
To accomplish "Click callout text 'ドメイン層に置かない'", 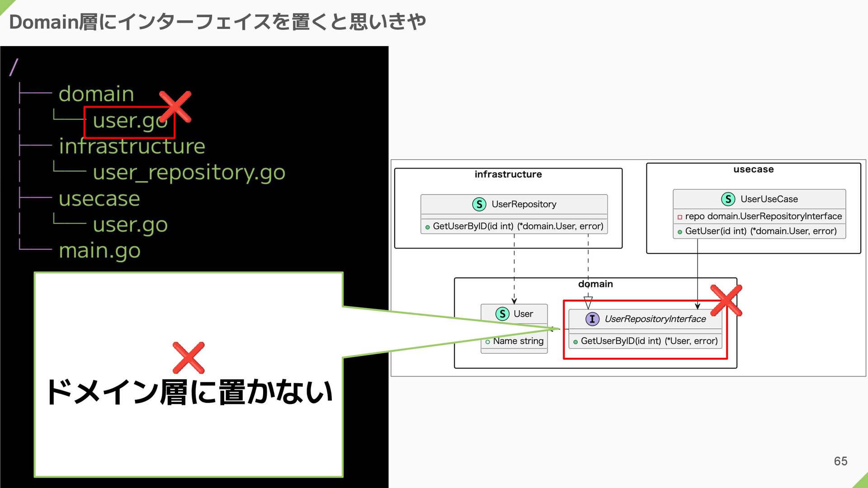I will (189, 392).
